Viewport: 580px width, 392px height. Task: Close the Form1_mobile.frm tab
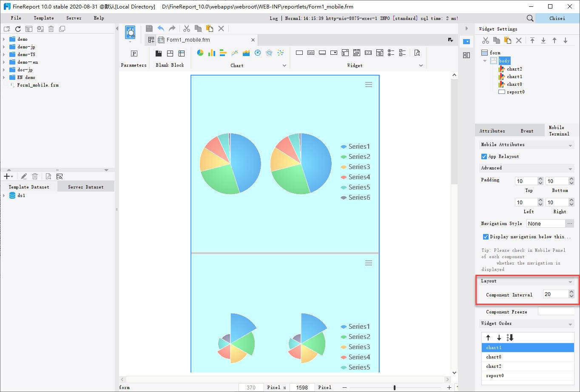point(253,40)
